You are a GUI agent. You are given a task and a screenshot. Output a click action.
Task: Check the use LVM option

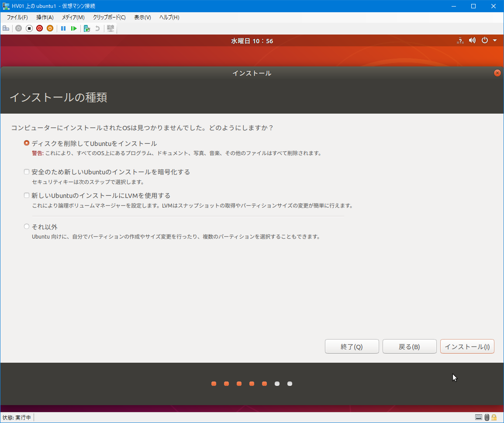click(26, 195)
